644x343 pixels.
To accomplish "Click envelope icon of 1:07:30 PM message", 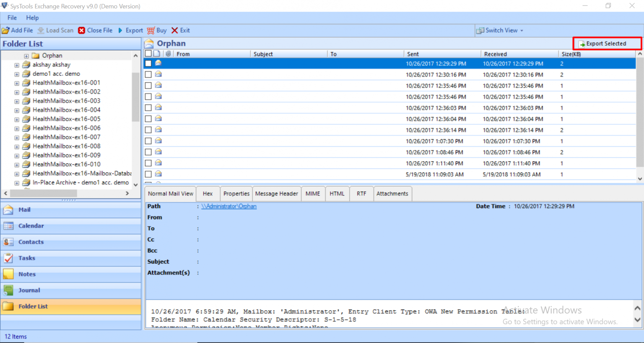I will tap(158, 141).
